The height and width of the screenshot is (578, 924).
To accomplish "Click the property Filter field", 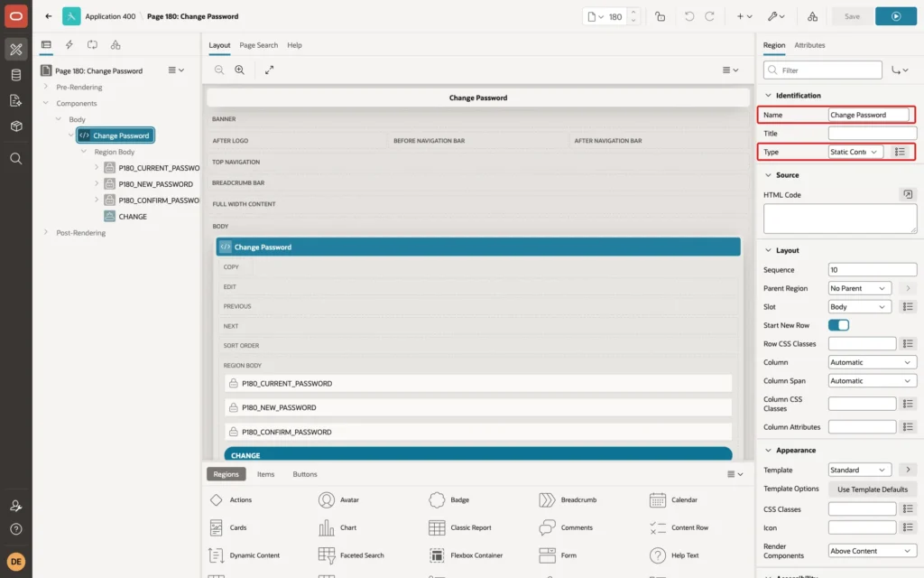I will (823, 70).
